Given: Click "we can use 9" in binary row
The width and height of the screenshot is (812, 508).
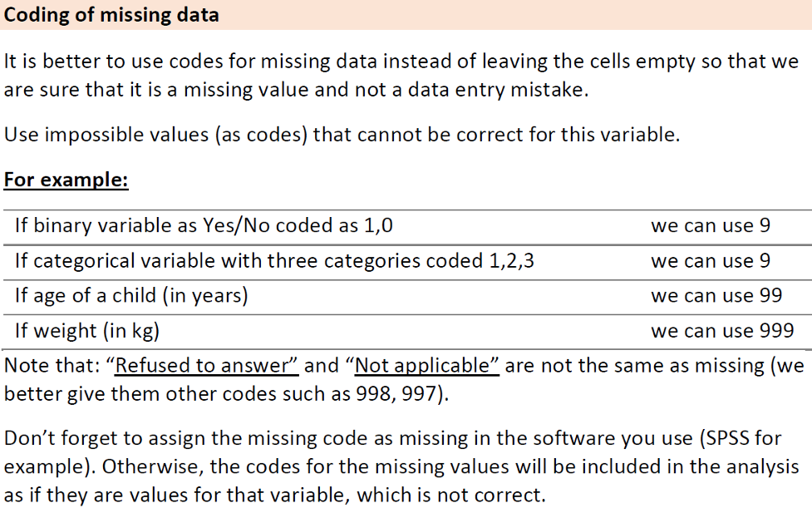Looking at the screenshot, I should tap(711, 225).
